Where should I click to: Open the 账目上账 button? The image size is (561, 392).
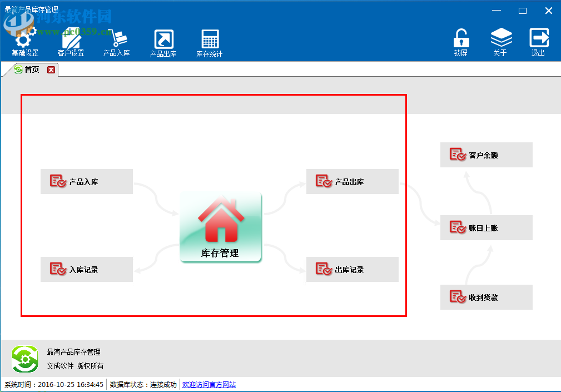click(x=486, y=227)
